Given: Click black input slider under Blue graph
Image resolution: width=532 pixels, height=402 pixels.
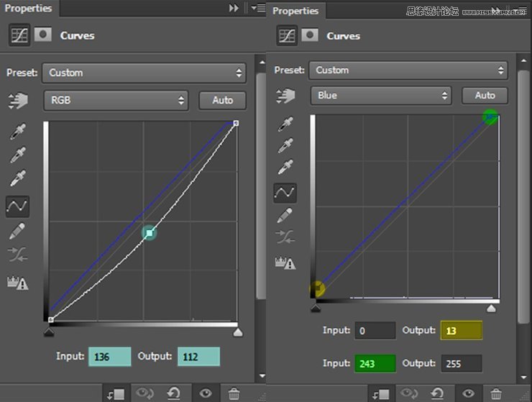Looking at the screenshot, I should tap(316, 308).
